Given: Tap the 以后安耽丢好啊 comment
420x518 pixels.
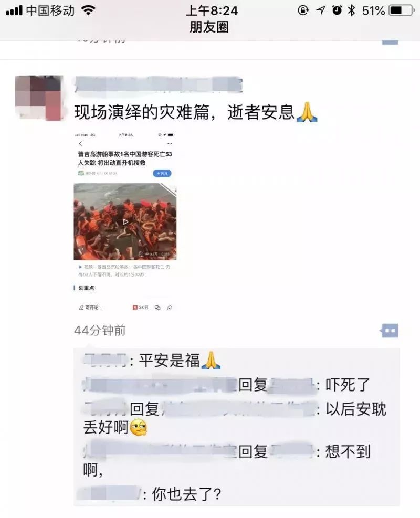Looking at the screenshot, I should pos(235,418).
